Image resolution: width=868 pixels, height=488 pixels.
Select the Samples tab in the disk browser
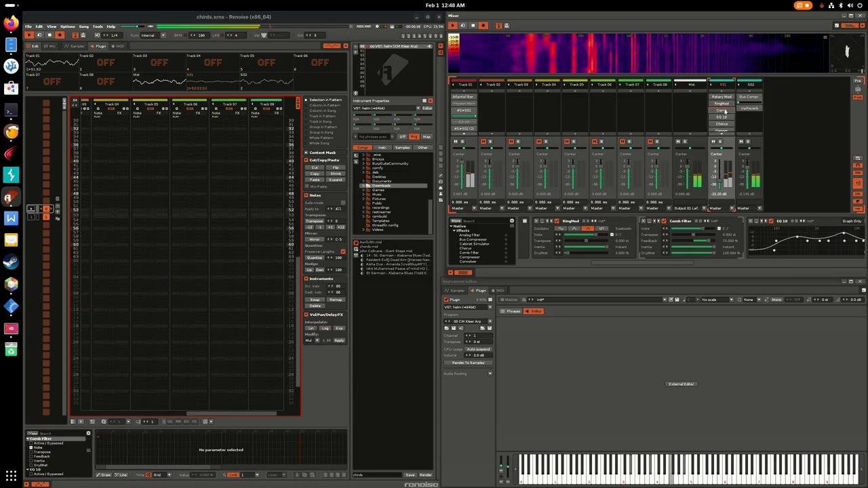pos(403,148)
